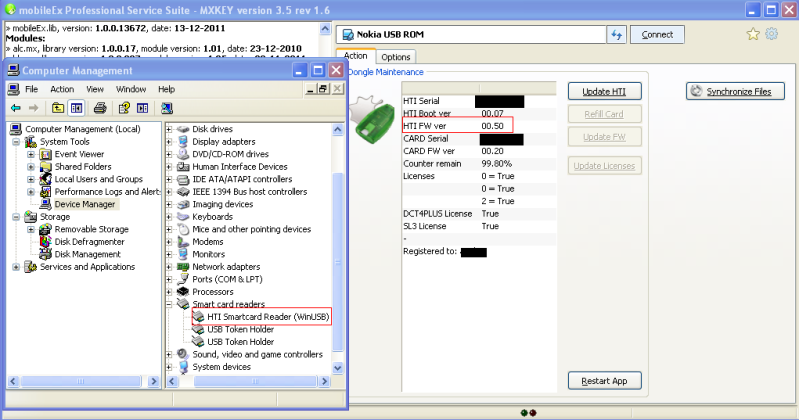Click the SL3 License row
This screenshot has height=420, width=799.
click(x=478, y=226)
